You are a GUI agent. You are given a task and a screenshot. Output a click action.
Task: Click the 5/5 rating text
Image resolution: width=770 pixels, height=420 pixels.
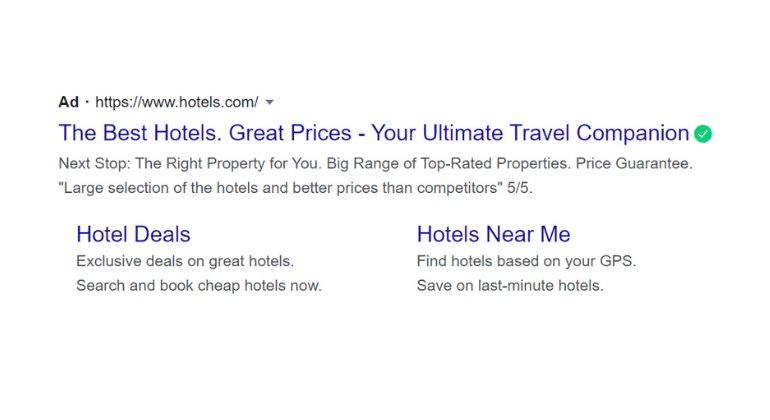coord(520,188)
